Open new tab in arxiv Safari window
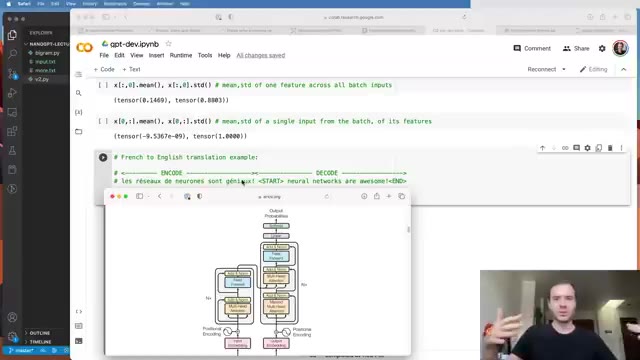The image size is (640, 360). [x=389, y=196]
